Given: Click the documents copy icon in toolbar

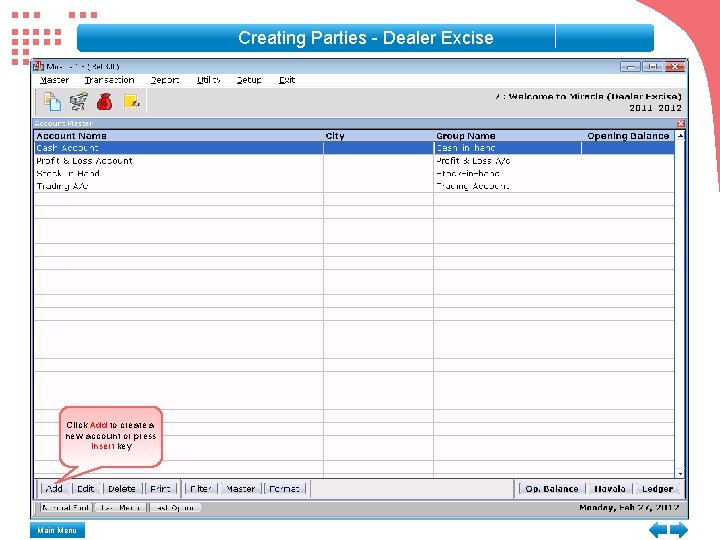Looking at the screenshot, I should click(x=52, y=101).
